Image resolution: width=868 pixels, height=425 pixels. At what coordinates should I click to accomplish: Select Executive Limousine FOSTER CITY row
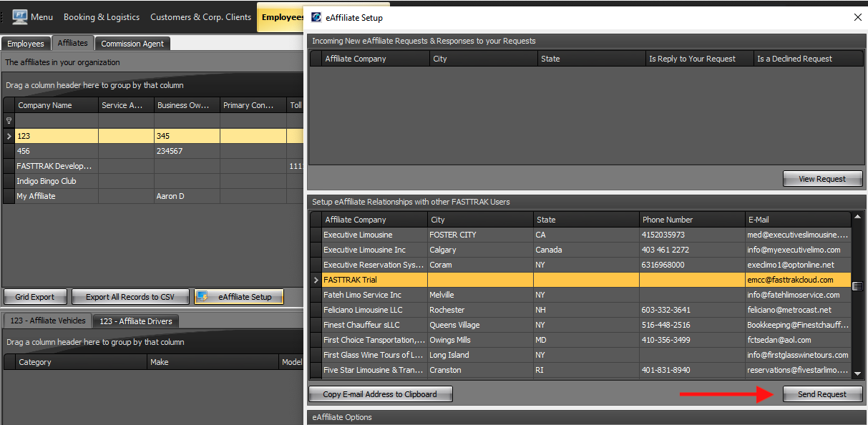click(x=580, y=235)
